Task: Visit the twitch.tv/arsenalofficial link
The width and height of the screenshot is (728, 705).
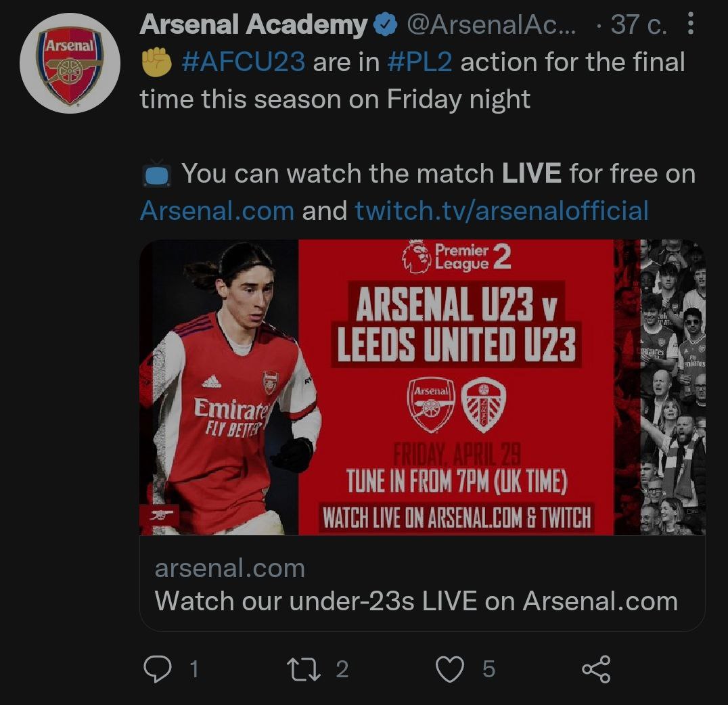Action: click(501, 210)
